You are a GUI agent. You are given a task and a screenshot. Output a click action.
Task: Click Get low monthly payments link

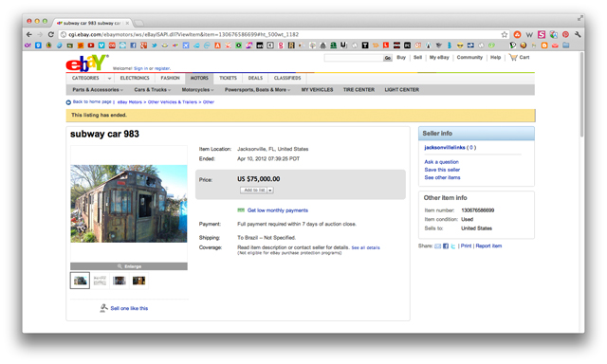(278, 210)
